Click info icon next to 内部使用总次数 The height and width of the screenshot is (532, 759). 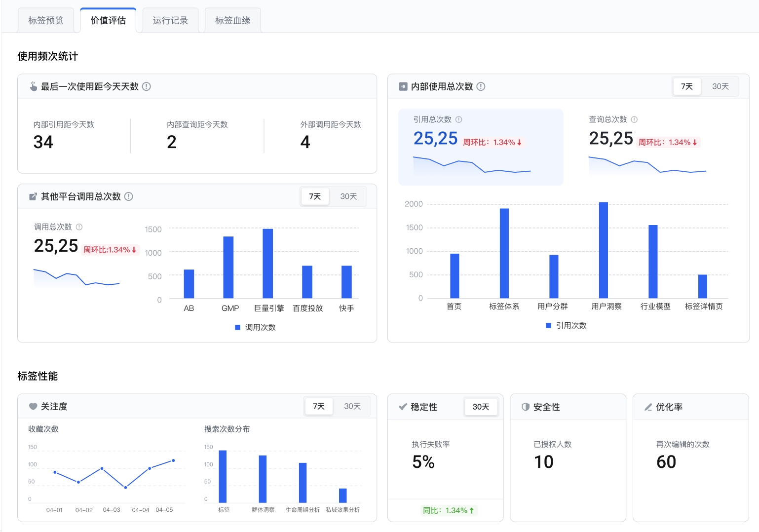pos(481,86)
